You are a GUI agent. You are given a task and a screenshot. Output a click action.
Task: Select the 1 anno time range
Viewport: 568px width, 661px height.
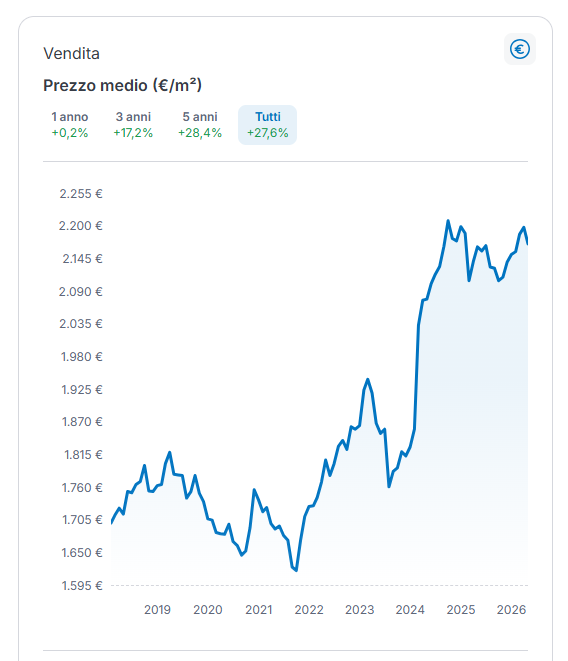coord(70,125)
